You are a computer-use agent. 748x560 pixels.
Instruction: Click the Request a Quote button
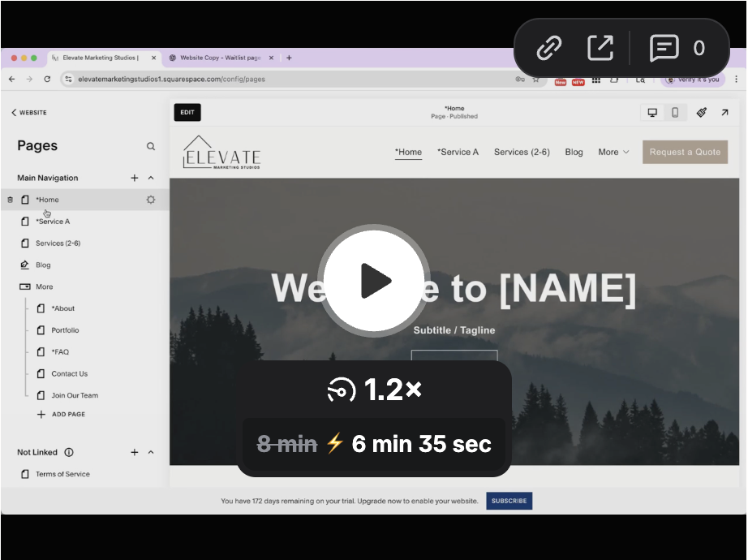tap(685, 153)
